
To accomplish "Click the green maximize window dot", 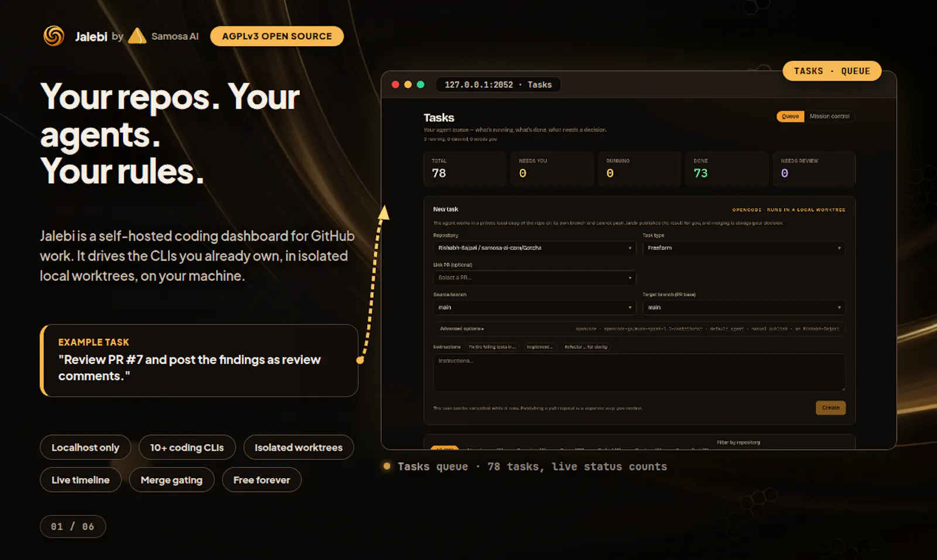I will point(420,85).
